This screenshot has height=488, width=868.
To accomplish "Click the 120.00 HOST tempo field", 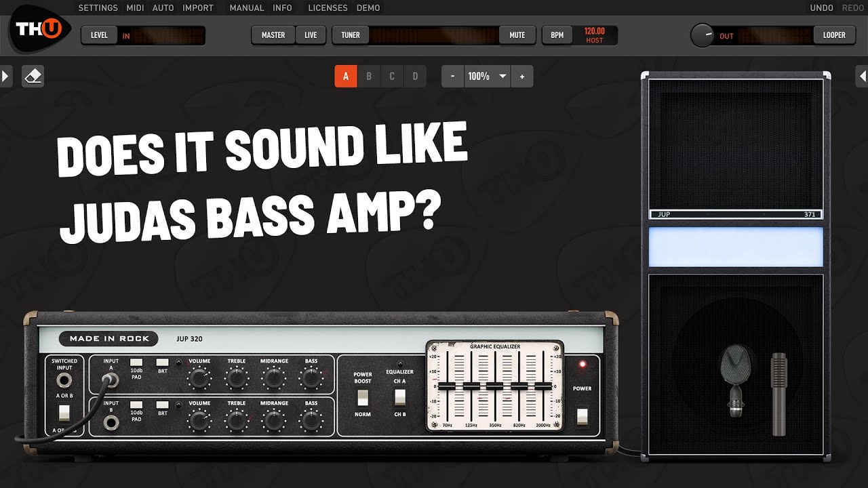I will coord(595,35).
